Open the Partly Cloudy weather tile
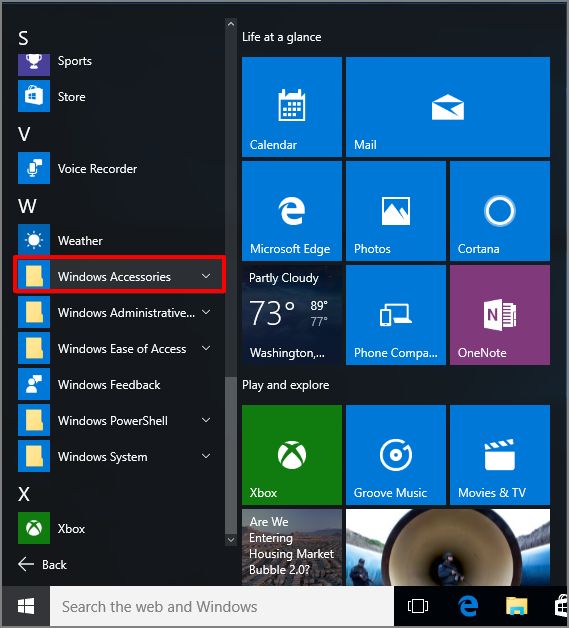This screenshot has height=628, width=569. click(x=292, y=315)
